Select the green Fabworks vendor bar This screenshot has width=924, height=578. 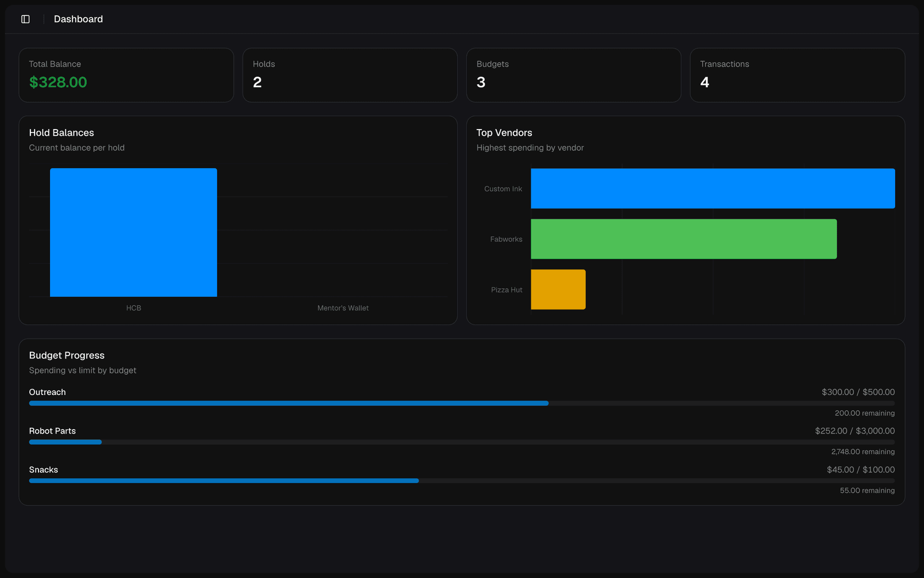684,239
